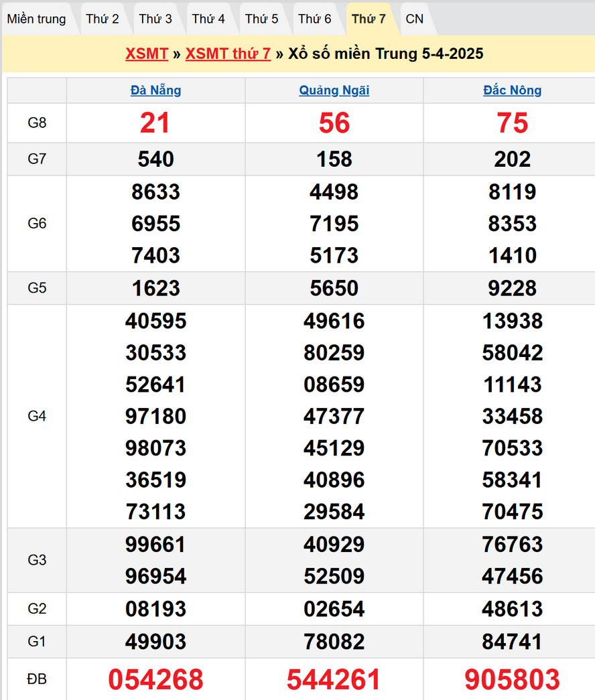Open the Quảng Ngãi province link
This screenshot has height=700, width=595.
334,90
